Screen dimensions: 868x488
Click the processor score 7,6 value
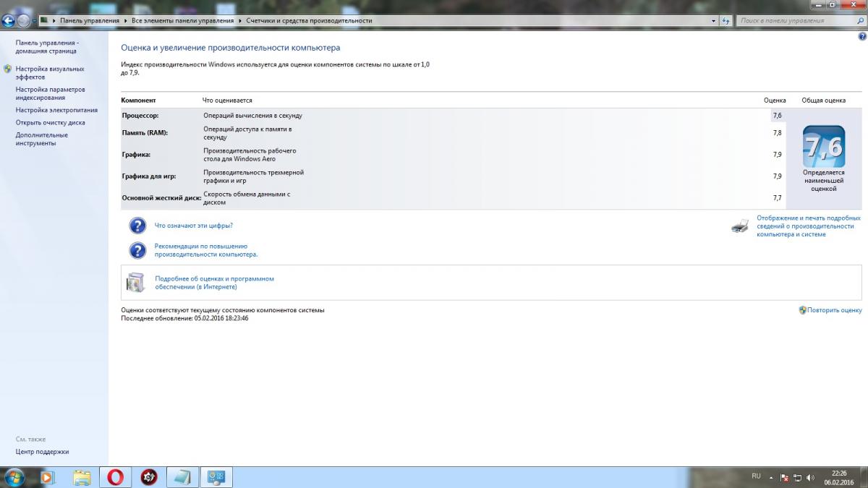click(777, 116)
